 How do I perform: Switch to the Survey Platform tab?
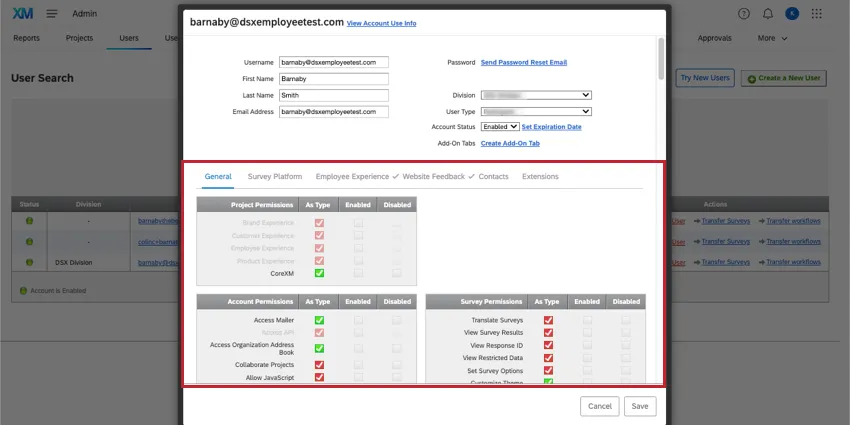coord(274,177)
